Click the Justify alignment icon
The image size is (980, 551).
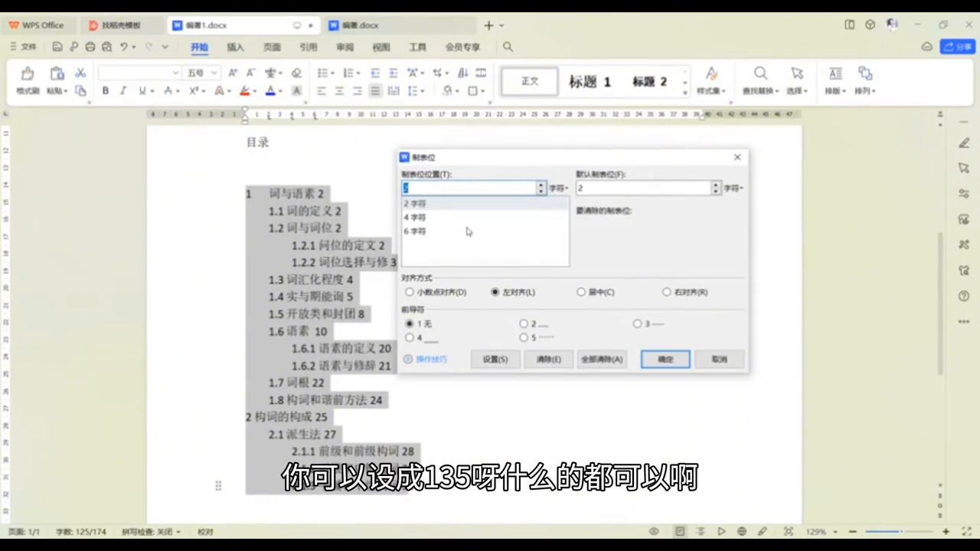[375, 90]
